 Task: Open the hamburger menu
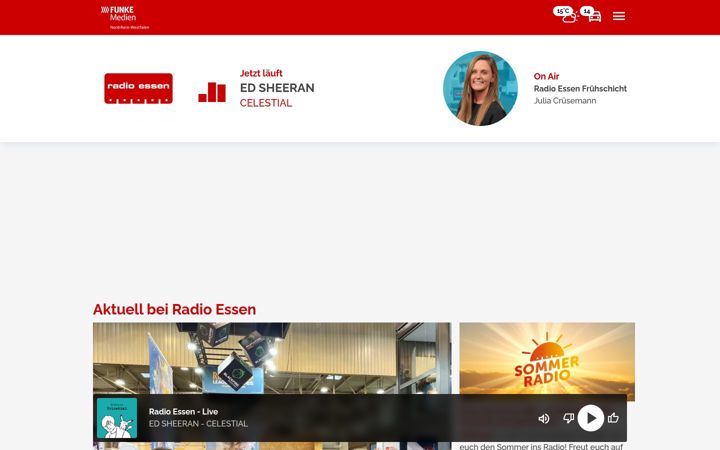[x=619, y=16]
